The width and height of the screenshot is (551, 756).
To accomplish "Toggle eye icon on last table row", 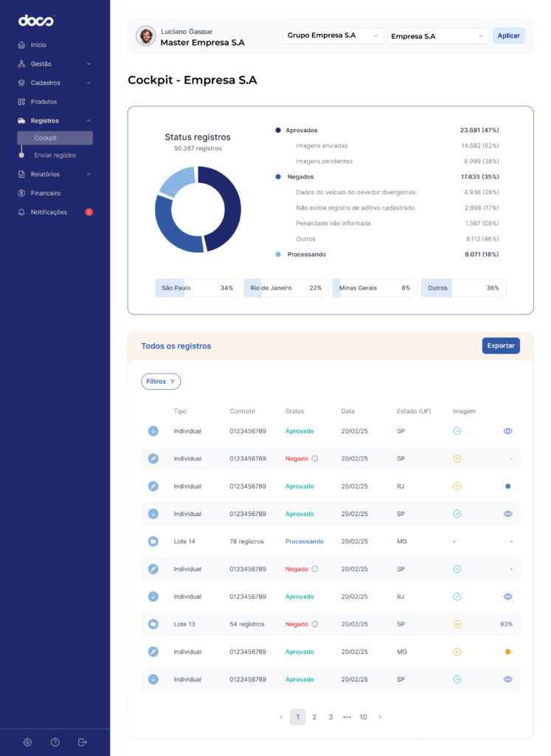I will click(x=507, y=679).
